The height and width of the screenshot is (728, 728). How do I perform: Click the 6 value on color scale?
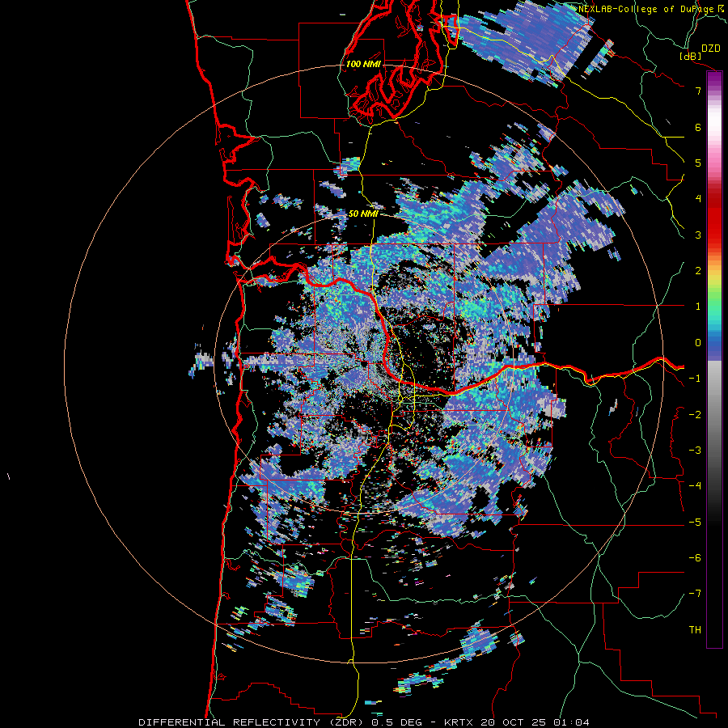point(698,127)
